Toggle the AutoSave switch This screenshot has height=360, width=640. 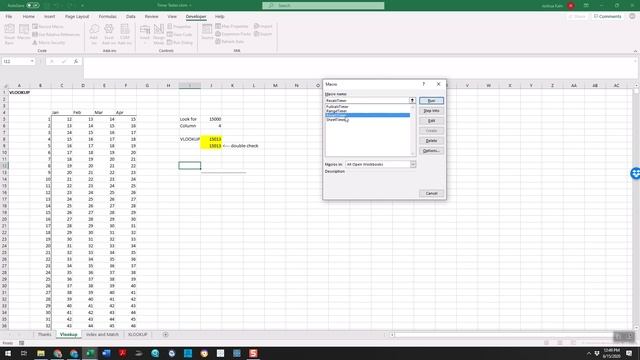point(33,6)
